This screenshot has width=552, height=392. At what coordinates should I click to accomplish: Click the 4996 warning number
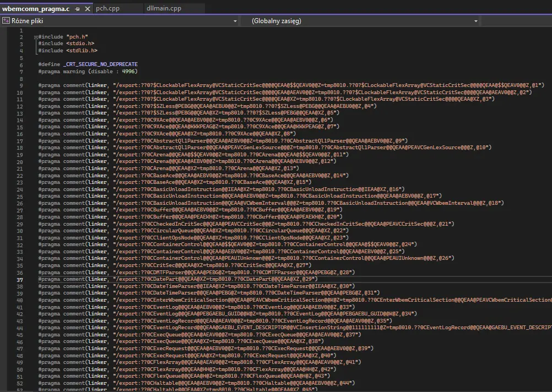coord(129,72)
